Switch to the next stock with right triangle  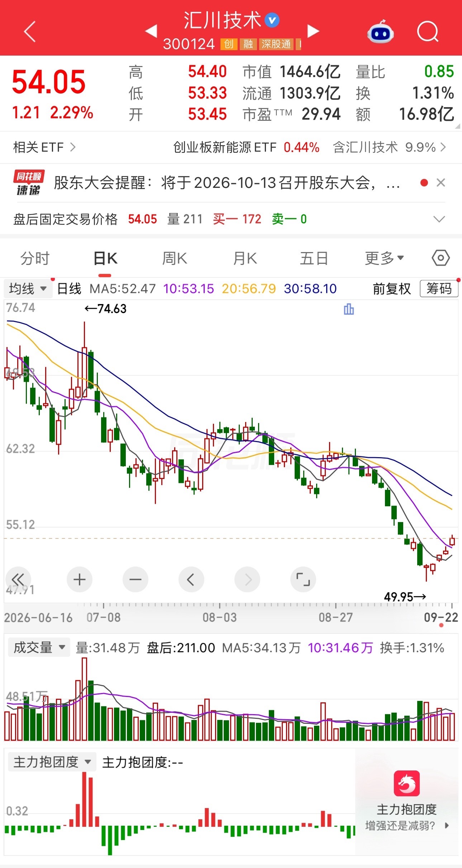pyautogui.click(x=313, y=31)
